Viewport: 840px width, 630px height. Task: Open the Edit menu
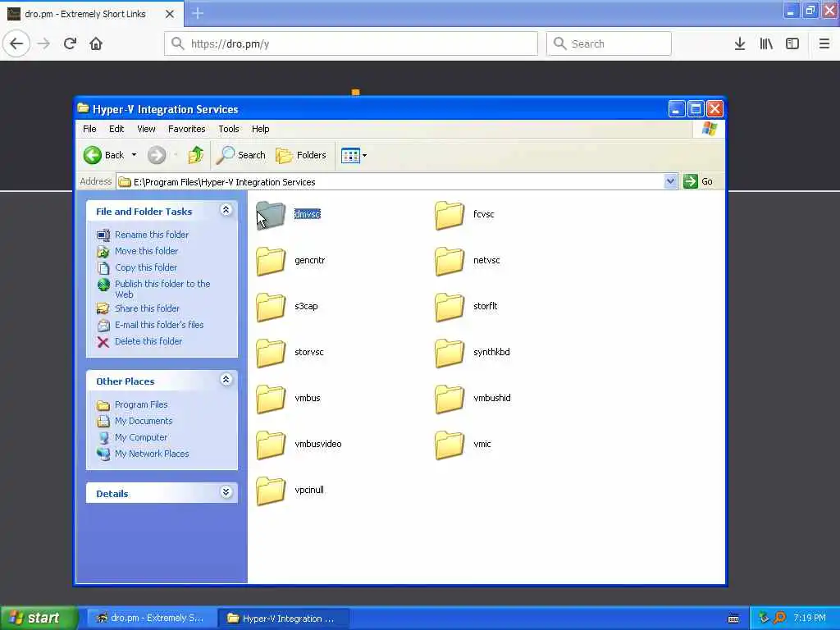[116, 129]
